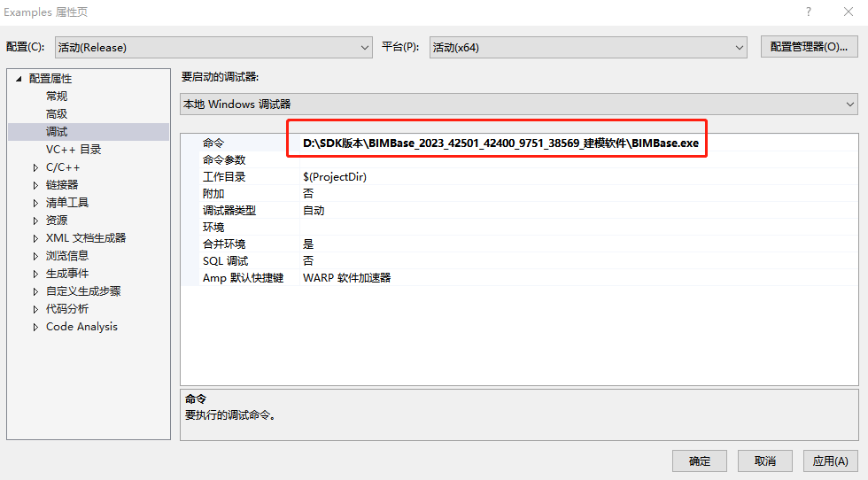Screen dimensions: 868x480
Task: Select the C/C++ tree label
Action: coord(63,167)
